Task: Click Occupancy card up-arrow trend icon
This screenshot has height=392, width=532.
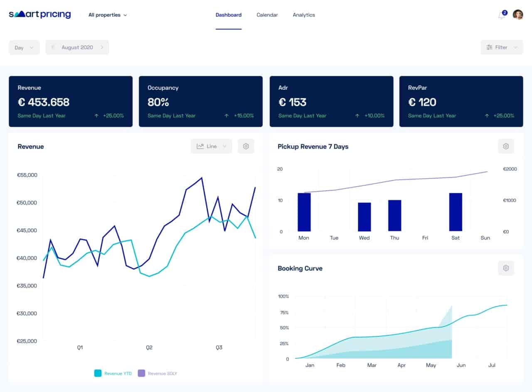Action: (227, 116)
